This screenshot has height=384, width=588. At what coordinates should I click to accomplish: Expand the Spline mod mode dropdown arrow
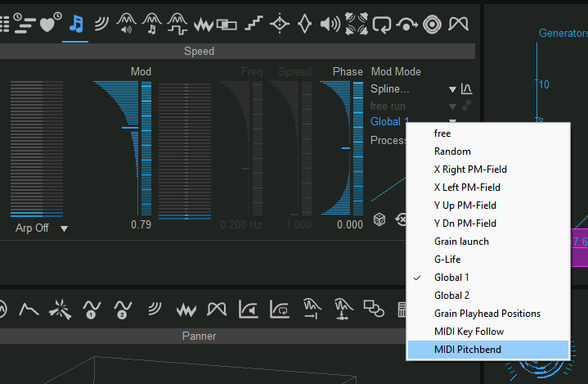point(452,90)
